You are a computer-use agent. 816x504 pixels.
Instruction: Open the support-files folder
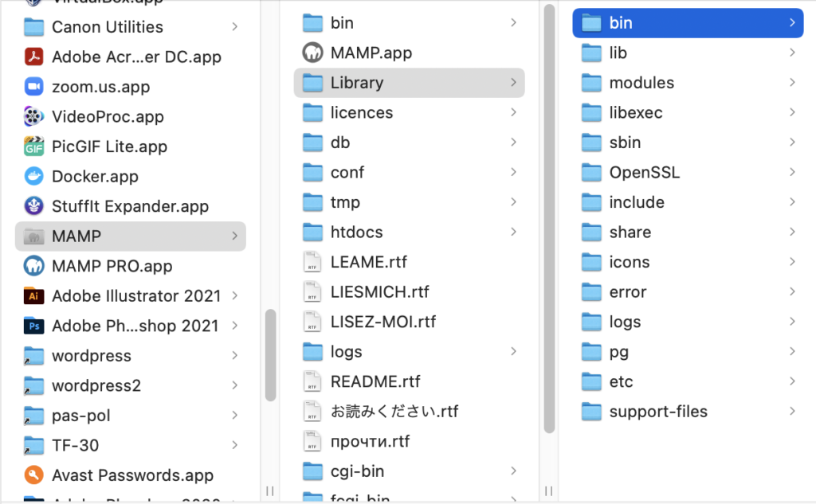[658, 412]
